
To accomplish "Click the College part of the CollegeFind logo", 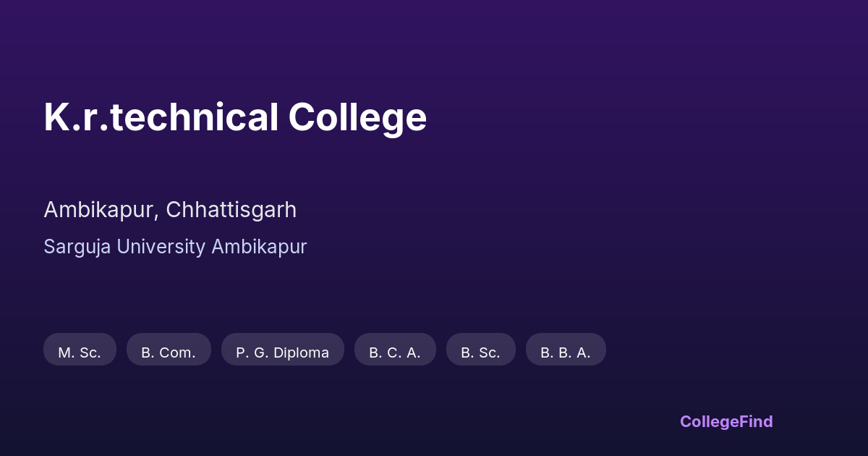I will pyautogui.click(x=710, y=421).
